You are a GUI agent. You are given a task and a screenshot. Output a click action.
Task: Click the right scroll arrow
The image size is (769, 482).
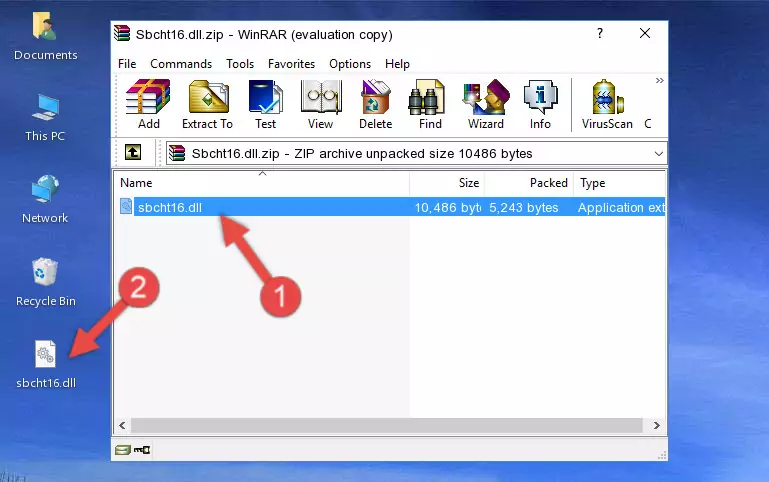657,425
